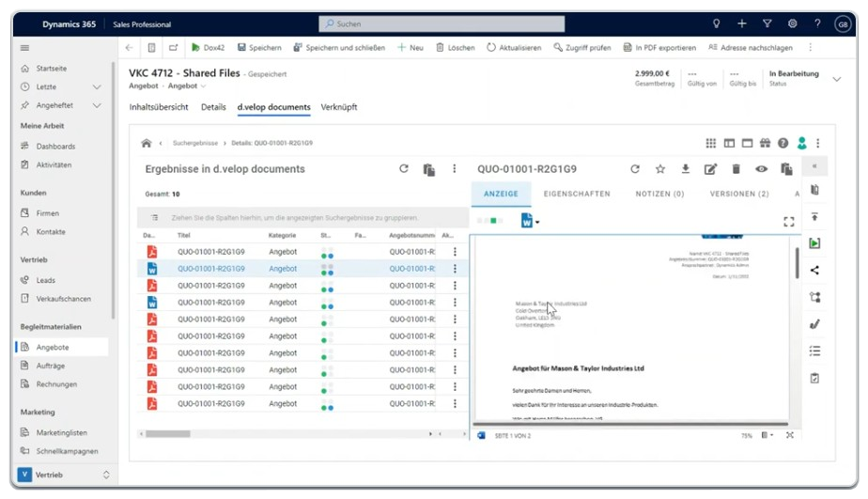Open the d.velop apps grid icon
The width and height of the screenshot is (868, 499).
click(x=711, y=143)
